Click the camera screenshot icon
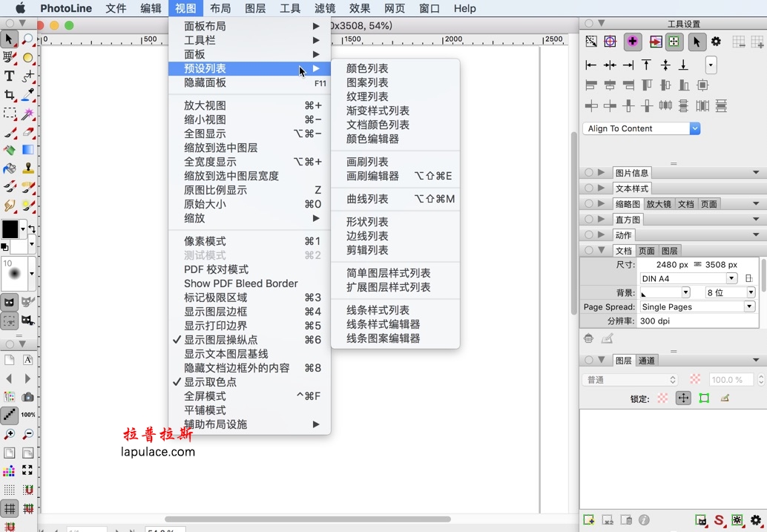767x532 pixels. pyautogui.click(x=28, y=396)
